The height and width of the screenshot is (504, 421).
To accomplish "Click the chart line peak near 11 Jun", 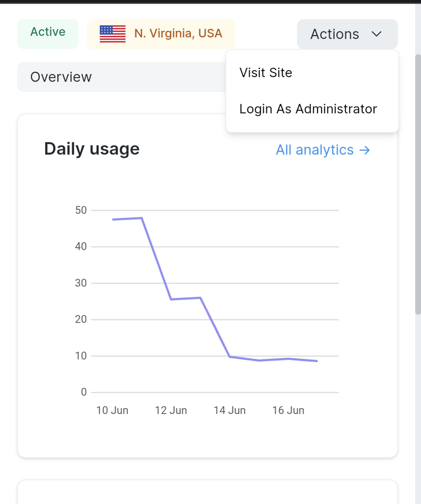I will 142,218.
